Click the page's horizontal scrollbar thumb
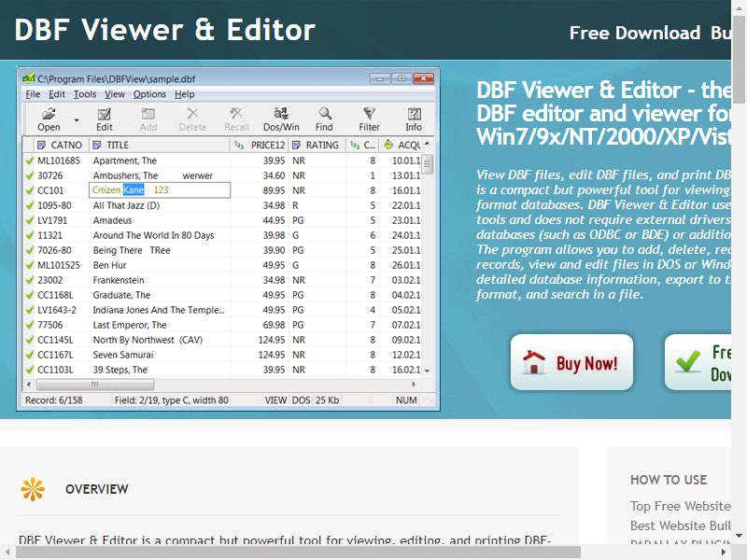This screenshot has width=747, height=560. coord(298,553)
